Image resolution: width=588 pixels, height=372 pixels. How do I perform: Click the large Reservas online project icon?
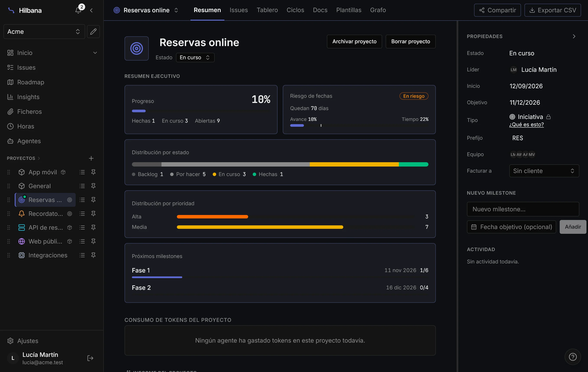[136, 48]
